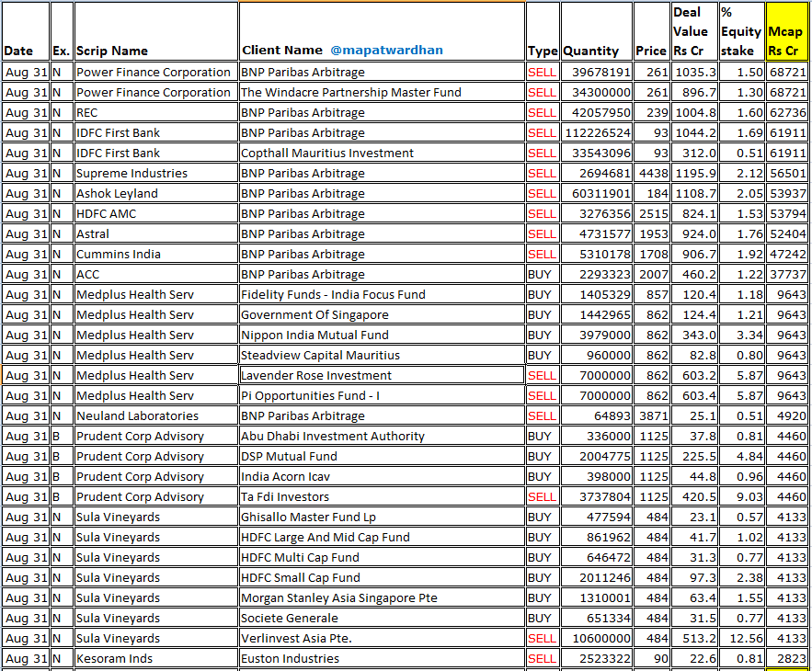Click deal value '1195.9'
812x671 pixels.
pyautogui.click(x=695, y=173)
